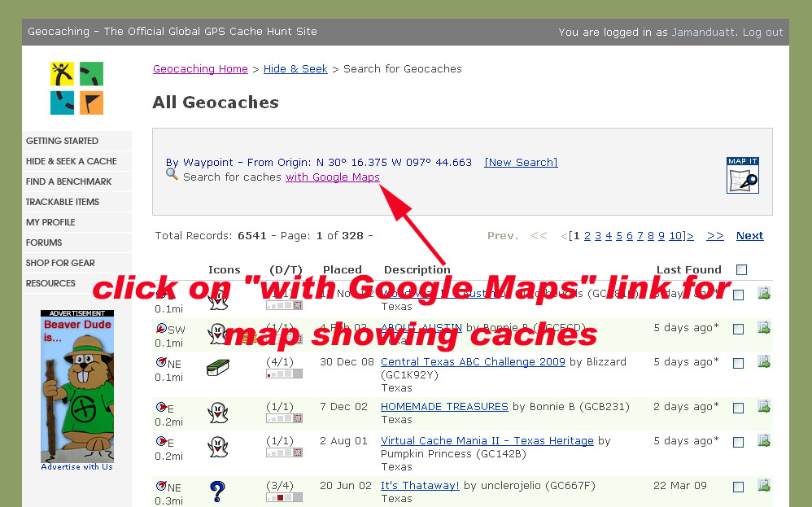Open Virtual Cache Mania II - Texas Heritage
This screenshot has height=507, width=812.
click(487, 441)
